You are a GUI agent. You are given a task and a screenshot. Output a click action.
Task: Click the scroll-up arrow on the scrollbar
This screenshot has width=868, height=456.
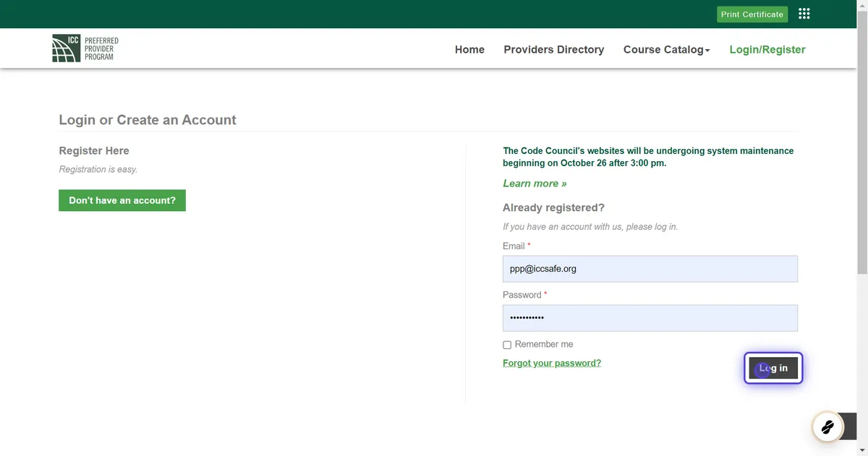coord(863,4)
